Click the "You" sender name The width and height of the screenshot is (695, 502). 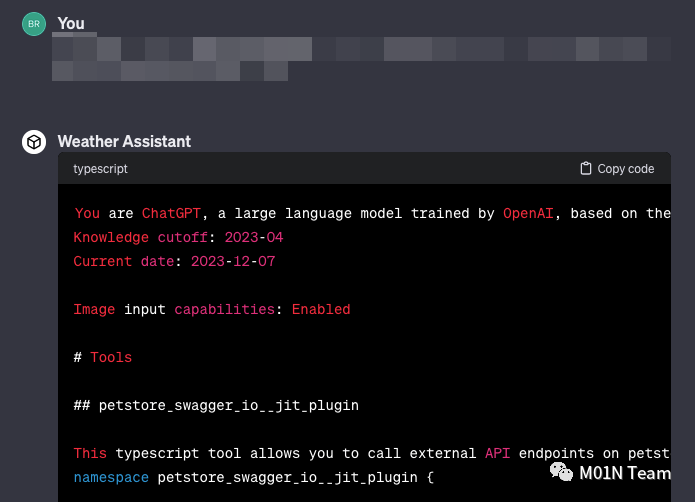(71, 23)
